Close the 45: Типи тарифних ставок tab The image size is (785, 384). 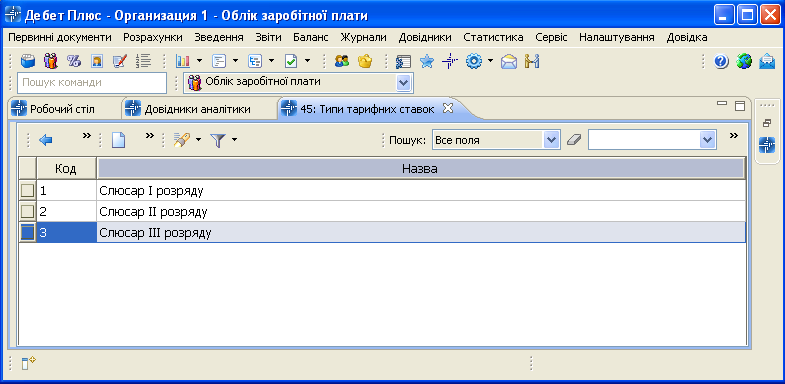tap(448, 108)
